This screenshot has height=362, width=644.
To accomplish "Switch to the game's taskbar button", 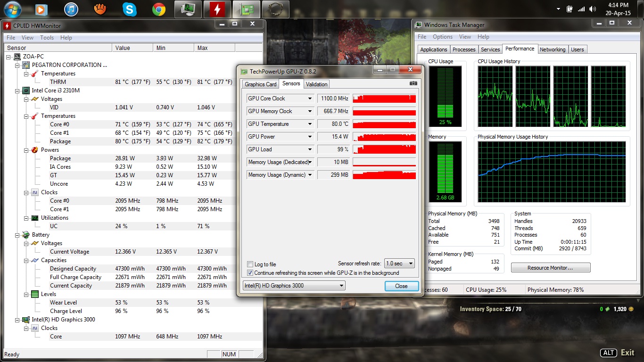I will [x=276, y=9].
